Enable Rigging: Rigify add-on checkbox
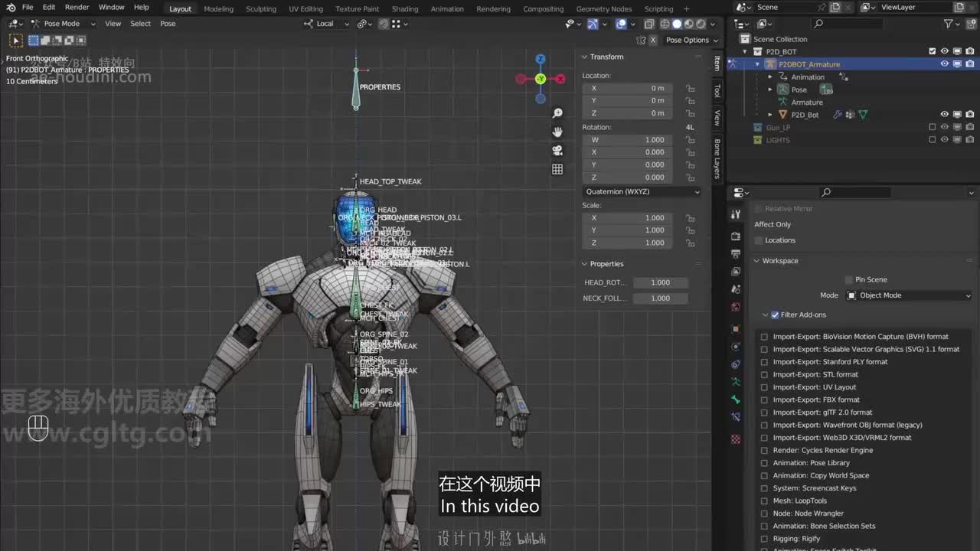 pos(764,539)
